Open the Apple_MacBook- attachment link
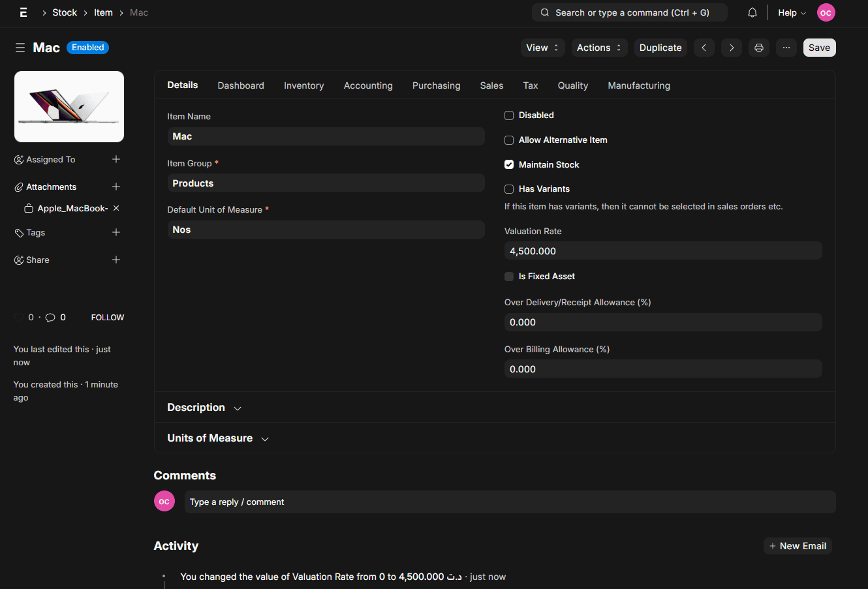 coord(72,208)
